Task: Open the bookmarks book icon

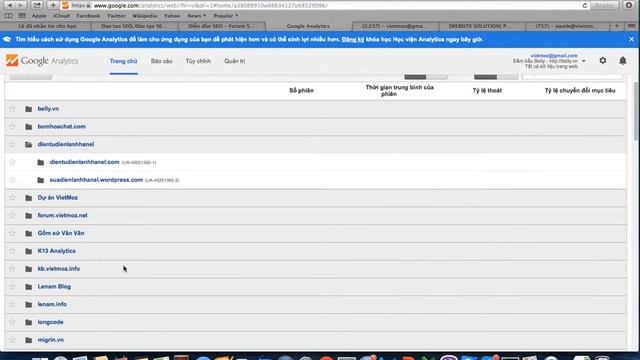Action: click(9, 16)
